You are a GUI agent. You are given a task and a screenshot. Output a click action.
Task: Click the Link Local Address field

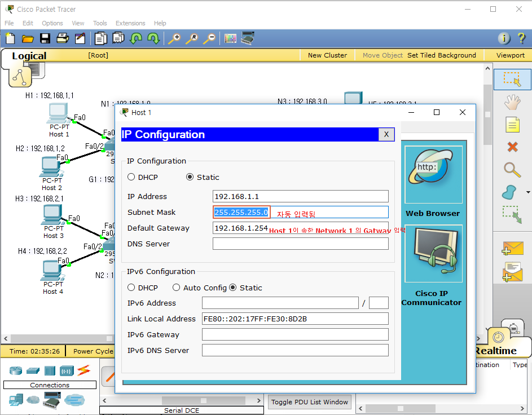pos(295,319)
